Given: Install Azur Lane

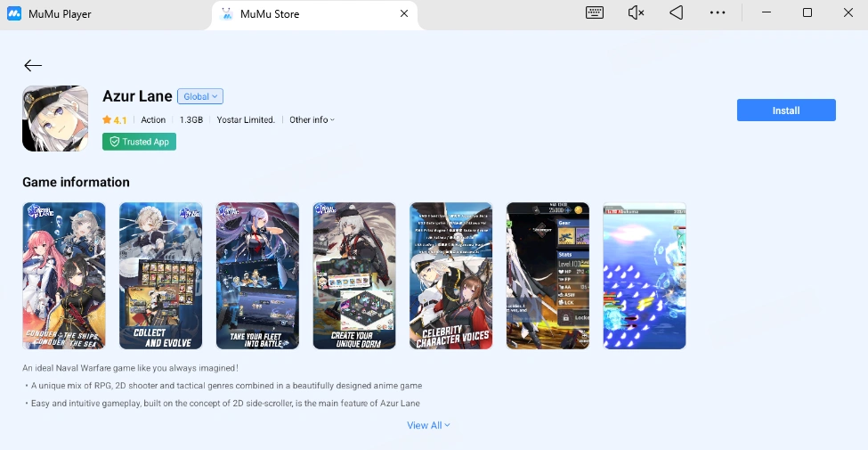Looking at the screenshot, I should coord(786,110).
